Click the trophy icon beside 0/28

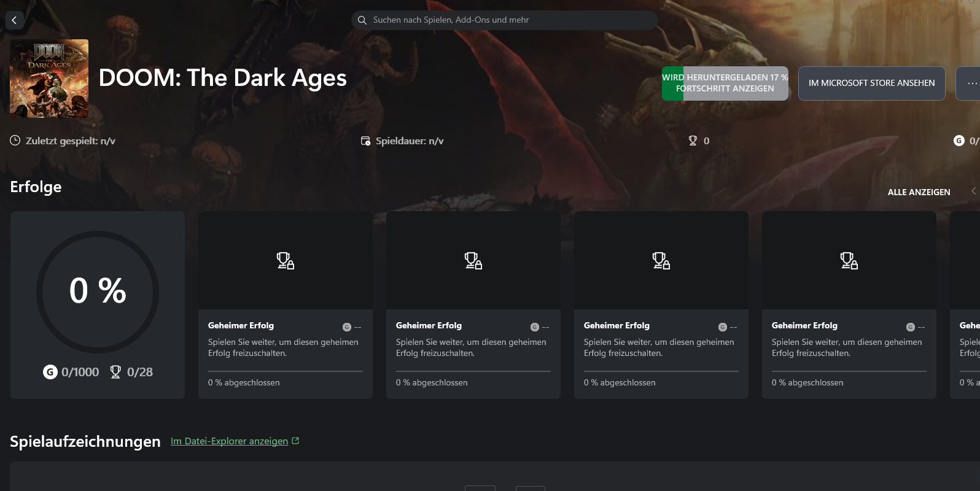pyautogui.click(x=115, y=372)
